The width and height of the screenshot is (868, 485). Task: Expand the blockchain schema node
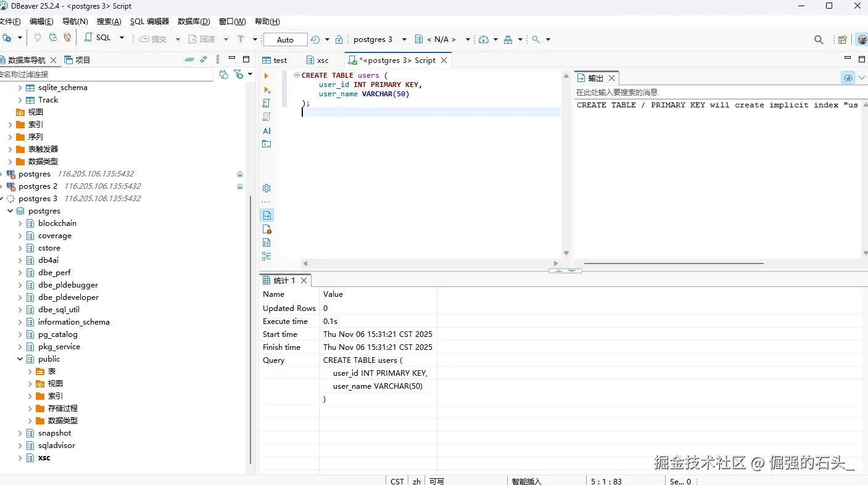[20, 223]
